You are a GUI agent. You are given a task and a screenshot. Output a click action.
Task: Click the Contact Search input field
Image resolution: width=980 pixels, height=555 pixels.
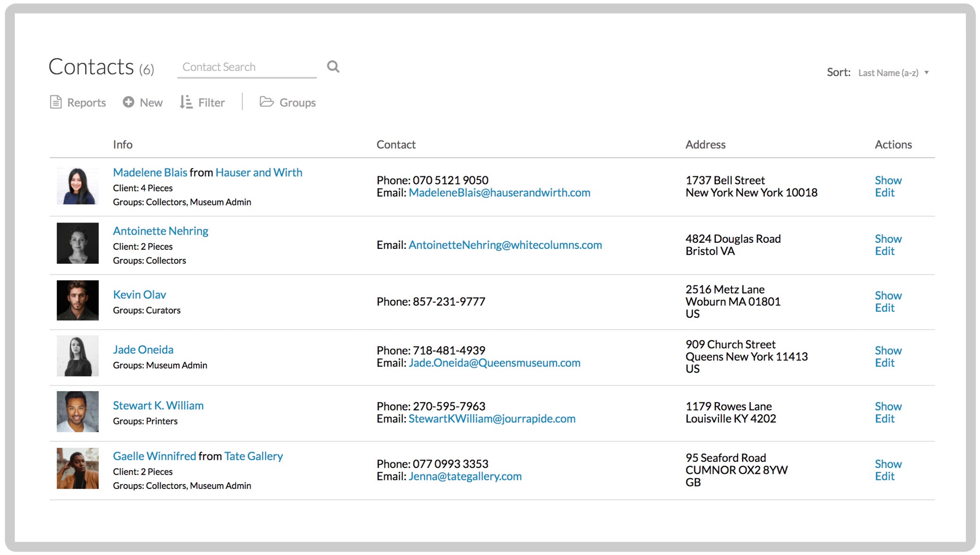click(246, 67)
